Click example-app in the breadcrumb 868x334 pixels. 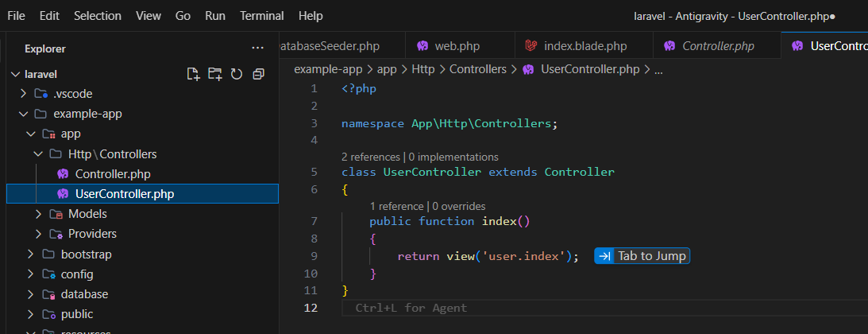[328, 69]
